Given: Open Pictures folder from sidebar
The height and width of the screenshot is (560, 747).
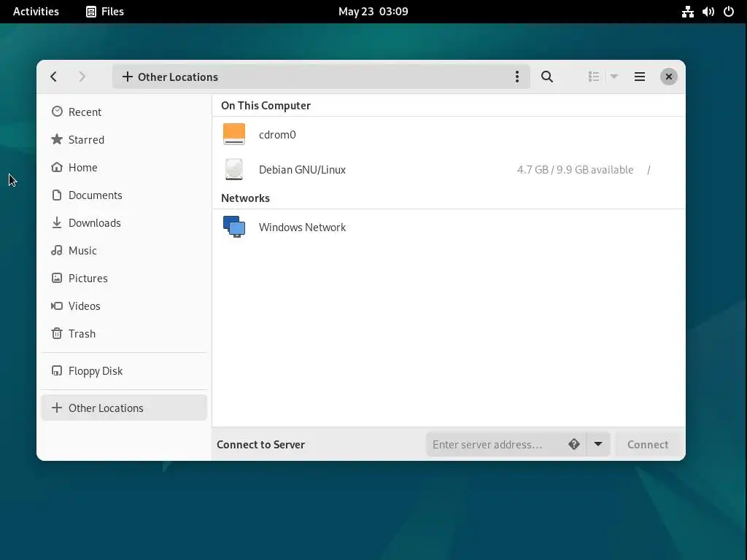Looking at the screenshot, I should pyautogui.click(x=124, y=278).
